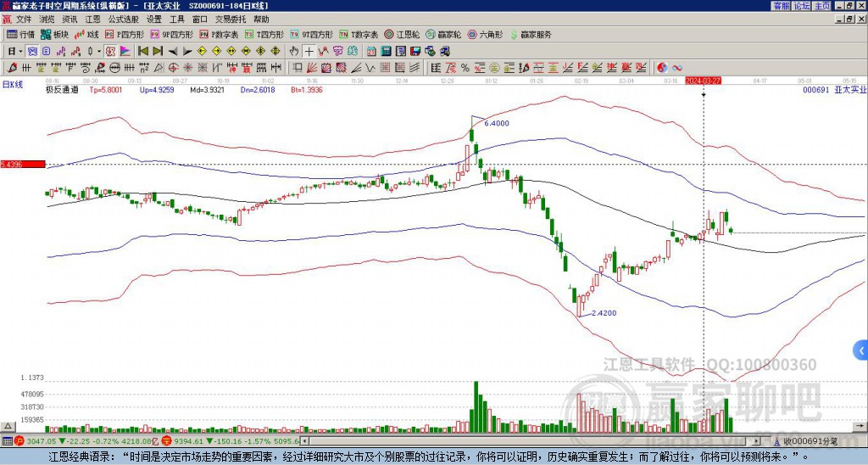Open the T四方形 tool

click(x=264, y=34)
